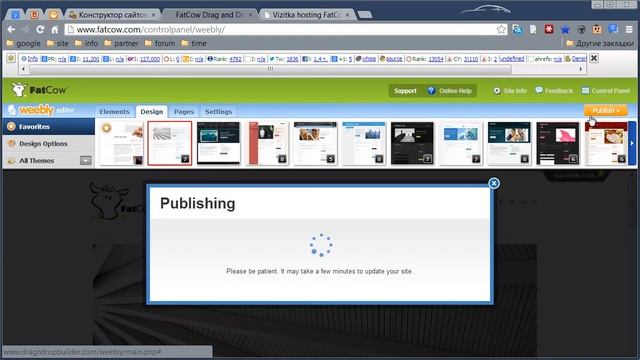Open Online Help
Screen dimensions: 640x360
[x=450, y=91]
